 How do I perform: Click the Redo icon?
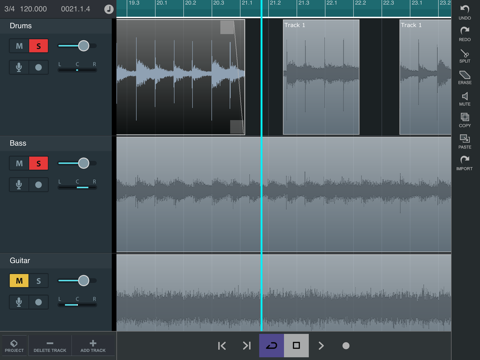point(465,34)
